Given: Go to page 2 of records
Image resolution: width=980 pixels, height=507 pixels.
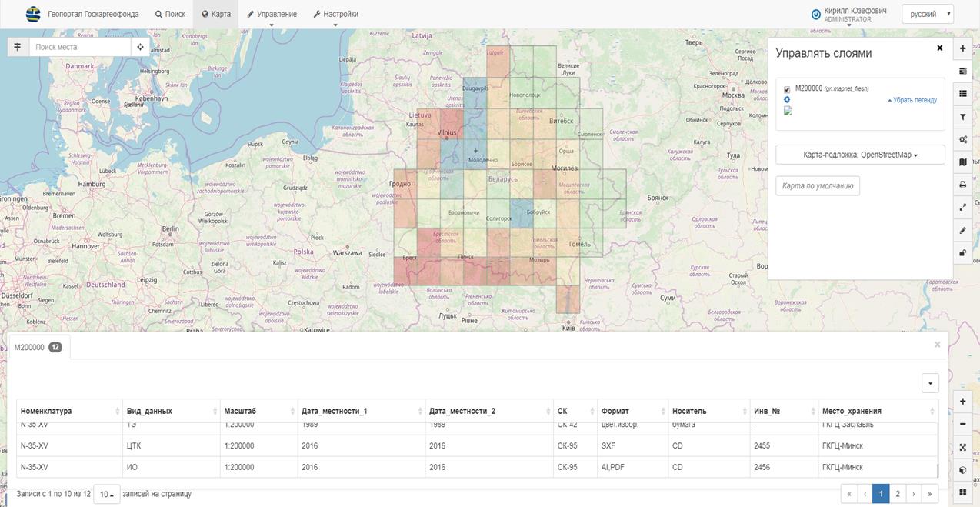Looking at the screenshot, I should [897, 494].
